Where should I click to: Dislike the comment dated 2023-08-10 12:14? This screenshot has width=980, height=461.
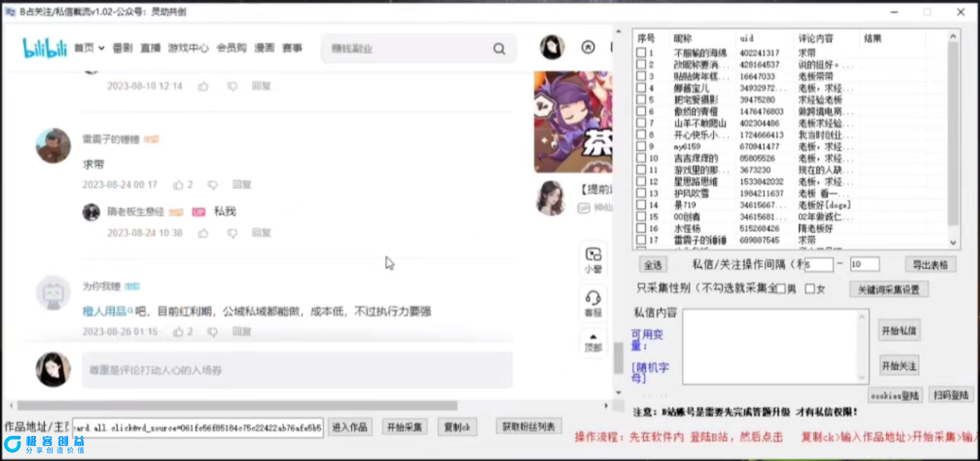pos(232,86)
